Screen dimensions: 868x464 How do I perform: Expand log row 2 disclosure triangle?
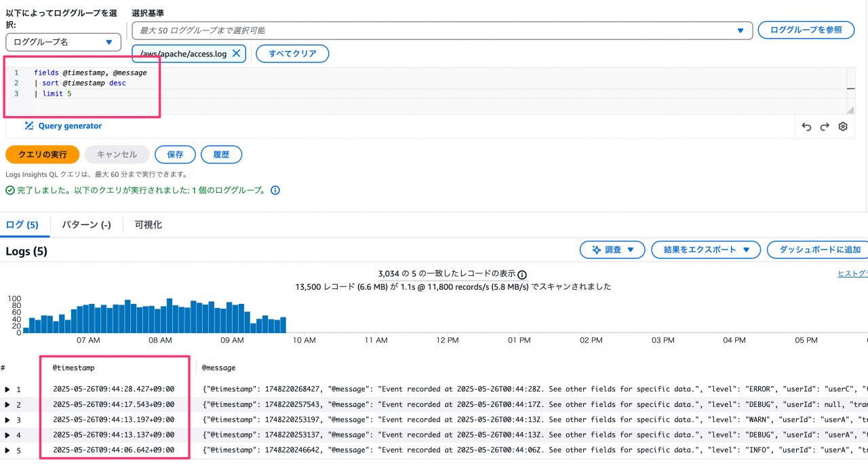7,404
